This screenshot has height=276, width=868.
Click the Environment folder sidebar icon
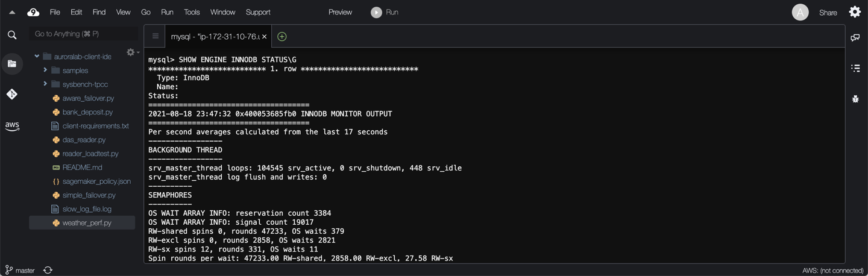click(12, 64)
